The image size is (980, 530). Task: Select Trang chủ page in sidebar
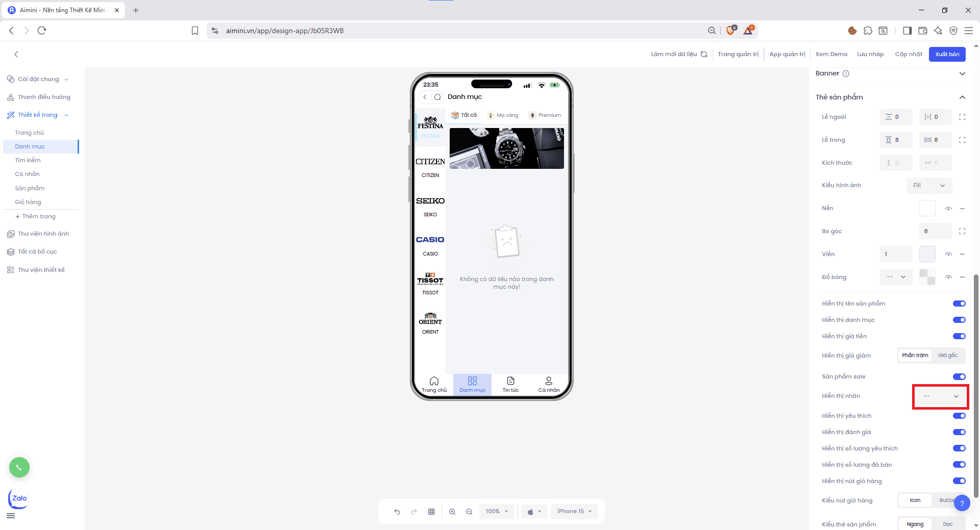pyautogui.click(x=30, y=133)
